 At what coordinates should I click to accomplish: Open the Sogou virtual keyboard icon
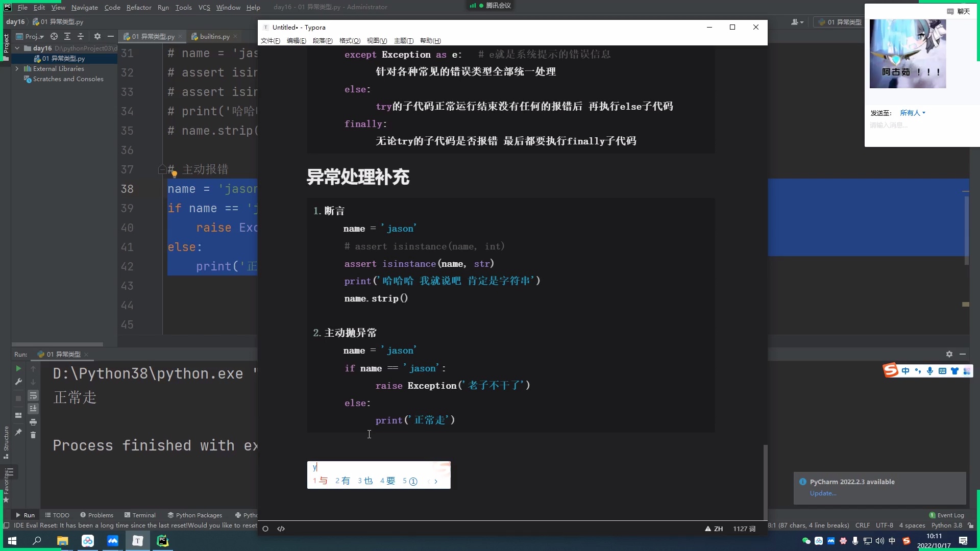tap(942, 371)
